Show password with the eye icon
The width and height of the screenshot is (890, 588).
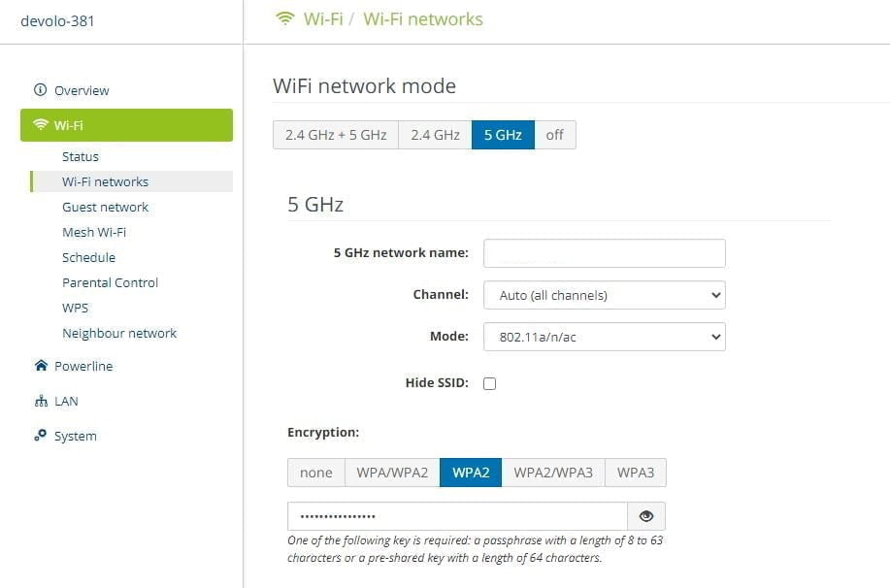click(646, 516)
